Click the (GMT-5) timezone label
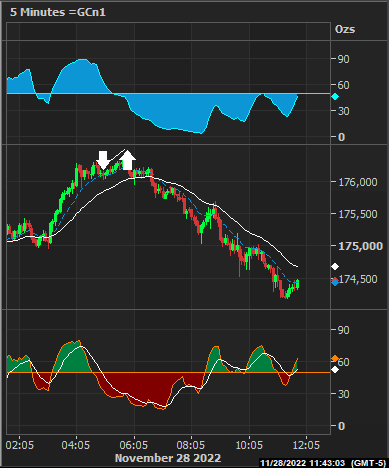The width and height of the screenshot is (389, 468). pyautogui.click(x=368, y=463)
